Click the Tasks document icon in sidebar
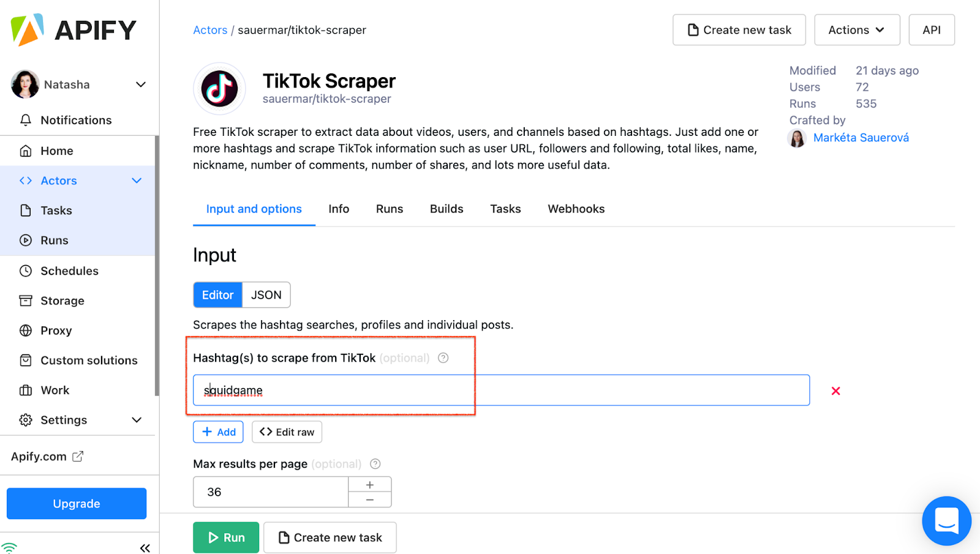 [x=26, y=211]
